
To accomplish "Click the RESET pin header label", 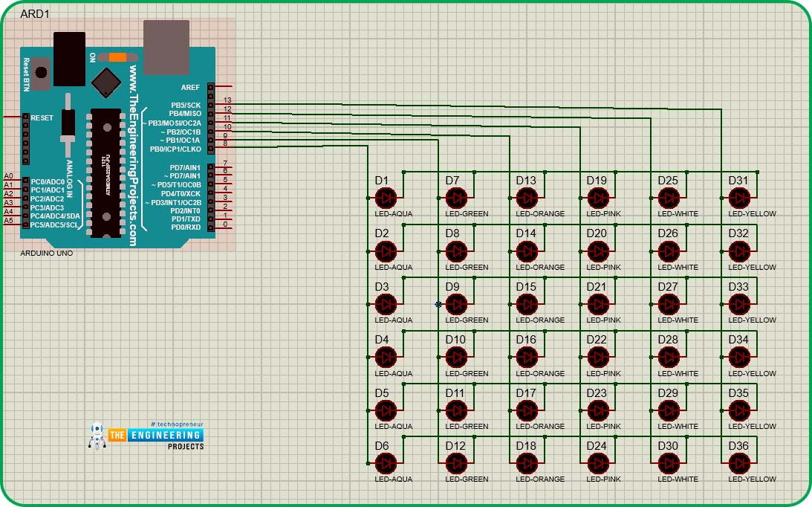I will [42, 117].
